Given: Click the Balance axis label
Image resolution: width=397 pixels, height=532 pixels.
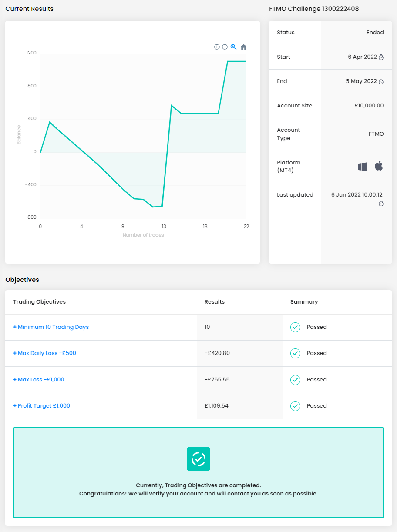Looking at the screenshot, I should click(x=19, y=135).
